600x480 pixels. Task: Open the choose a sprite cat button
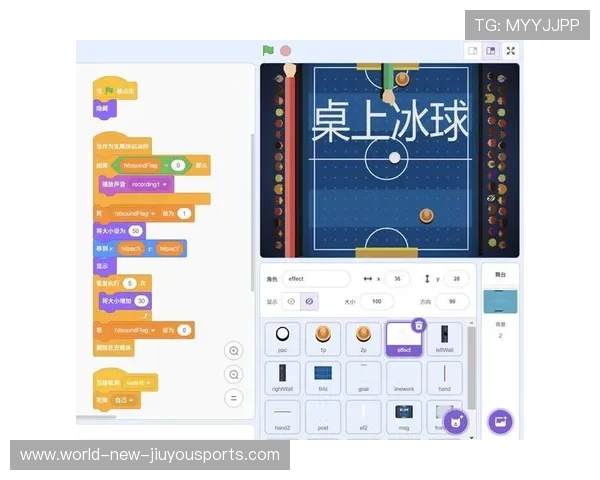[x=456, y=422]
